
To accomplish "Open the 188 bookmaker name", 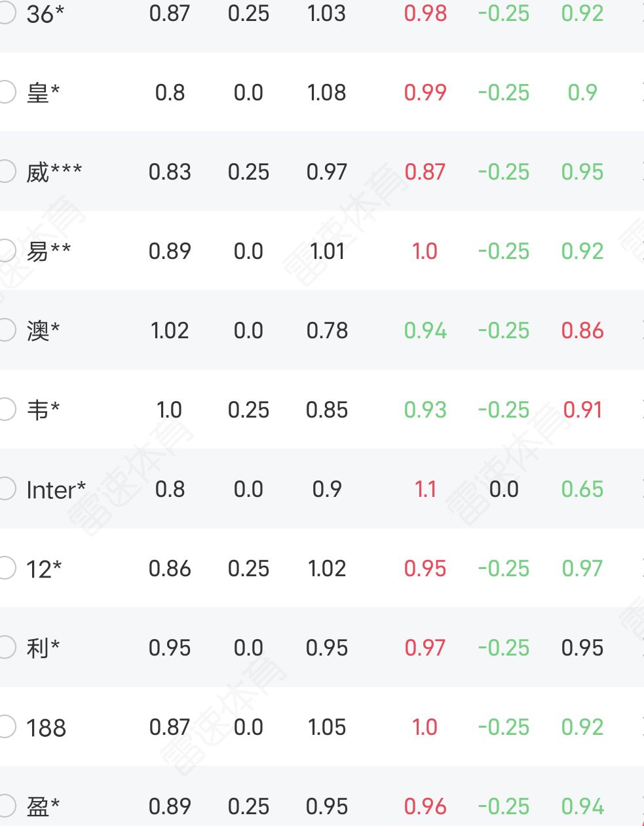I will click(46, 728).
